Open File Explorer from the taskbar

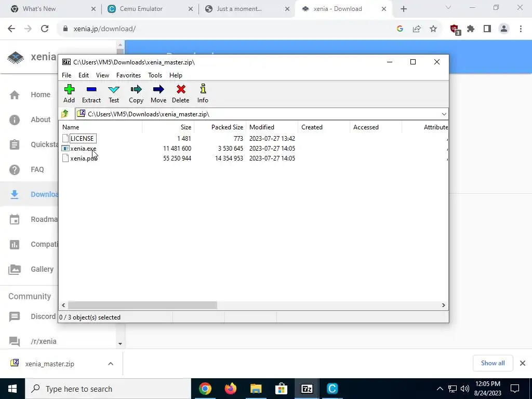point(256,389)
